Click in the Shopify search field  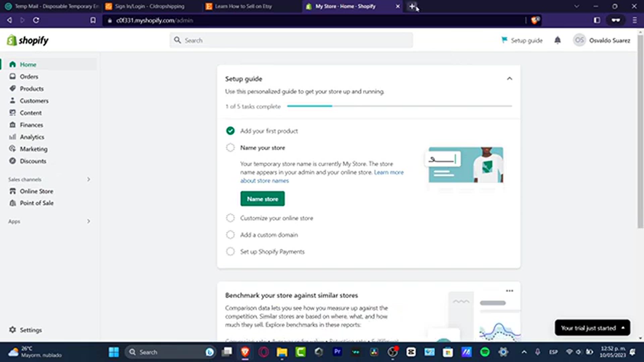tap(291, 40)
